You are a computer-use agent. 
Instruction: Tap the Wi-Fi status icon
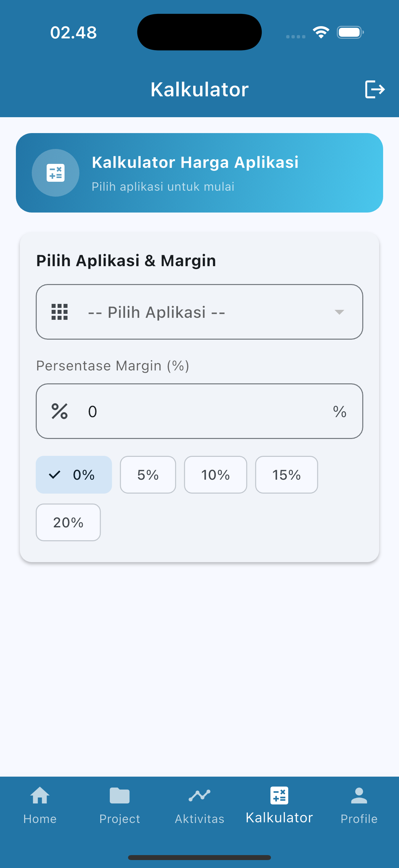[321, 32]
